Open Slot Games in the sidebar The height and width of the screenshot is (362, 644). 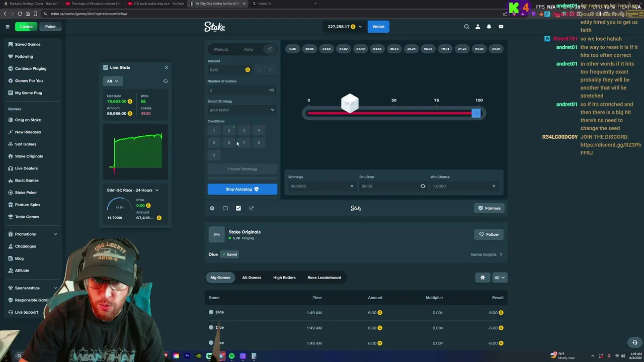click(26, 144)
